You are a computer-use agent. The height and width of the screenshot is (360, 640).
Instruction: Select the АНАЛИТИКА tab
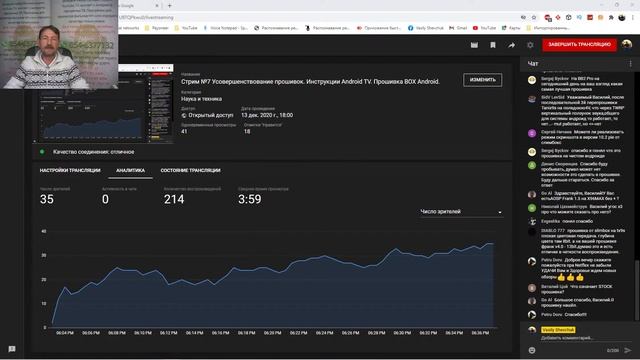tap(130, 170)
